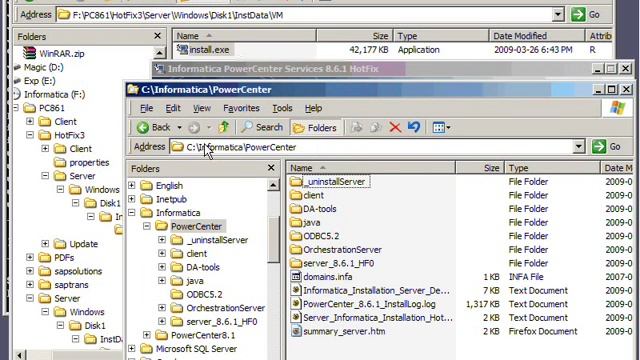The height and width of the screenshot is (360, 640).
Task: Collapse the Informatica folder in tree
Action: [132, 213]
